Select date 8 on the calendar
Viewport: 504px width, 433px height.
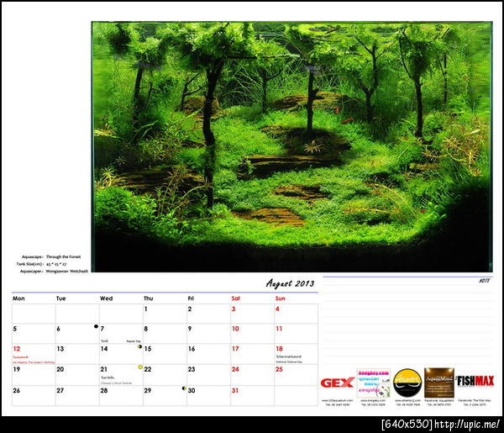tap(146, 329)
